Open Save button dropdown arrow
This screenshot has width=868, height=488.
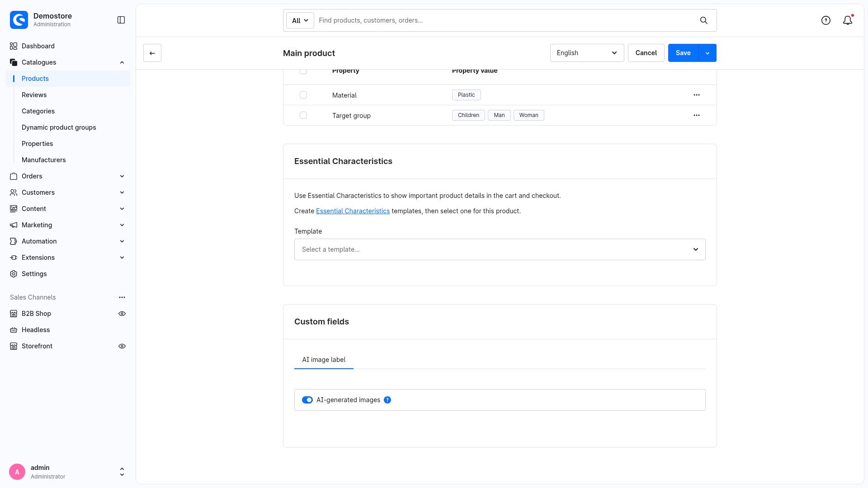[708, 53]
